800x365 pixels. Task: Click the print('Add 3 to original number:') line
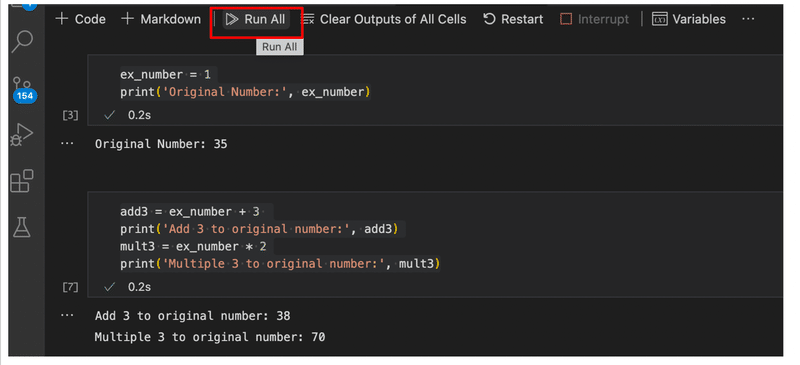pyautogui.click(x=259, y=229)
